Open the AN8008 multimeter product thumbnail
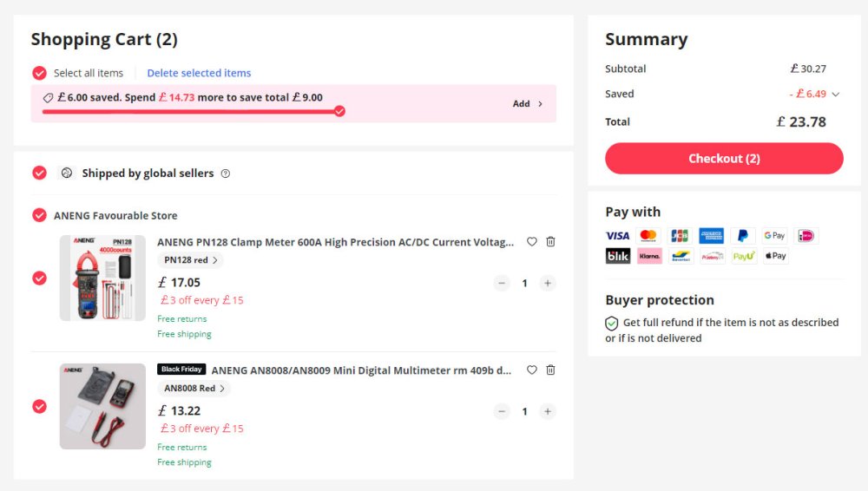The image size is (868, 491). click(x=102, y=406)
